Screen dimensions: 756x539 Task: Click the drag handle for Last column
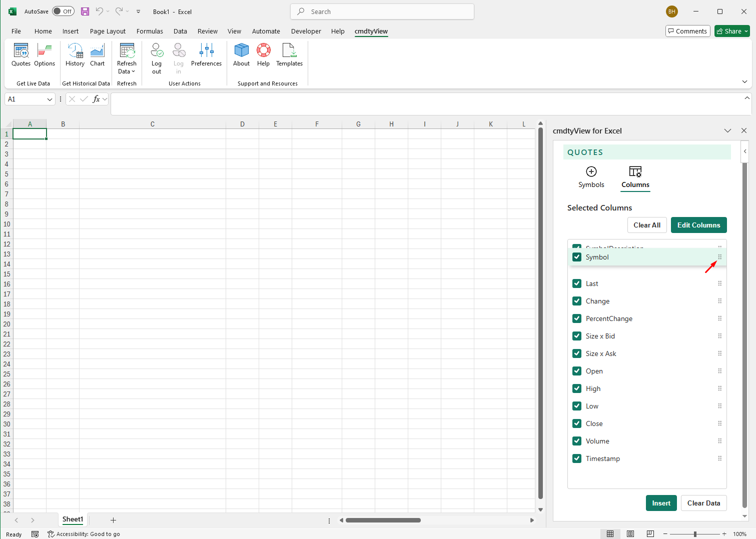pos(720,283)
